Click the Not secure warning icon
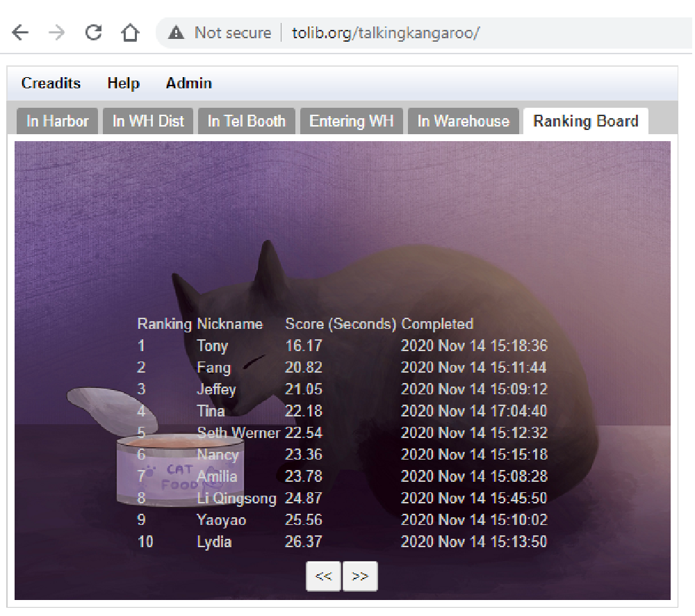Viewport: 695px width, 616px height. [x=177, y=33]
